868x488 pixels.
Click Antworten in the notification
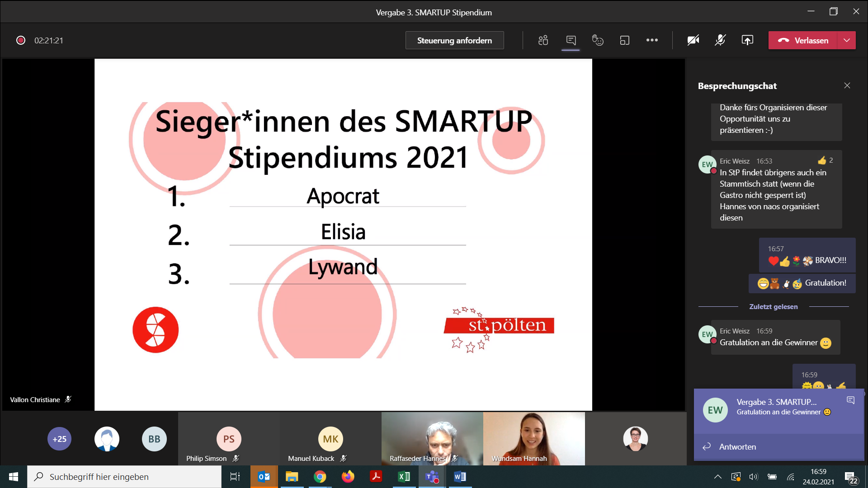(737, 446)
